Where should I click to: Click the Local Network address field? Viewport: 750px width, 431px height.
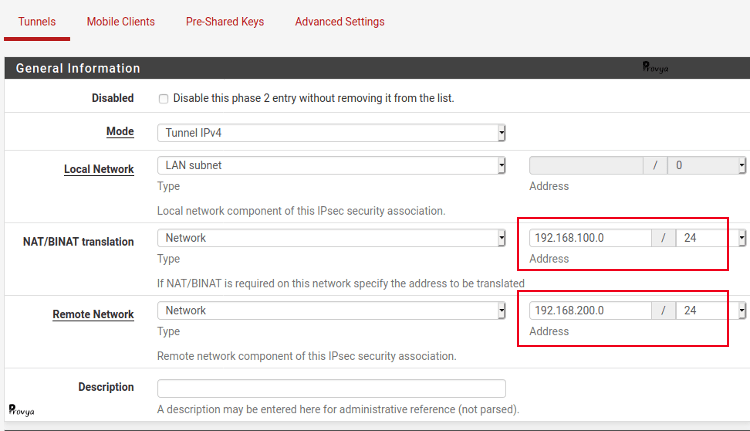point(586,165)
